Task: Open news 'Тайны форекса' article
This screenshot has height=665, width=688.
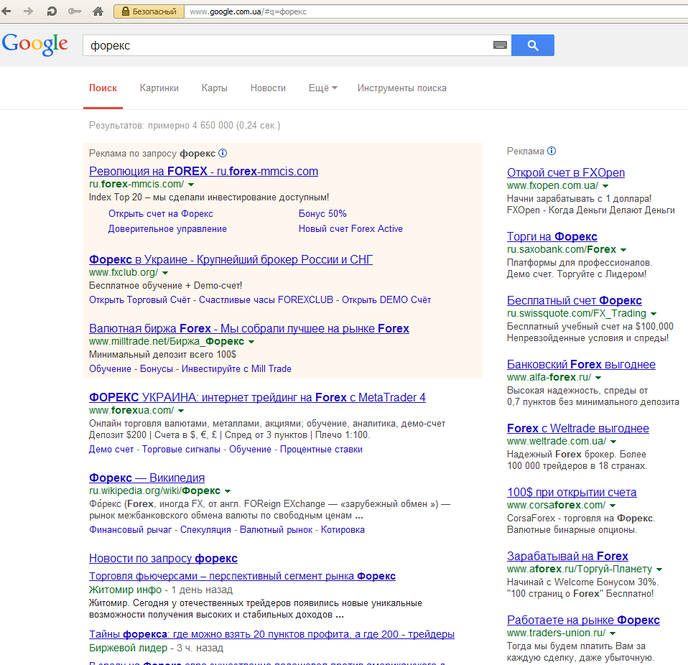Action: pos(272,634)
